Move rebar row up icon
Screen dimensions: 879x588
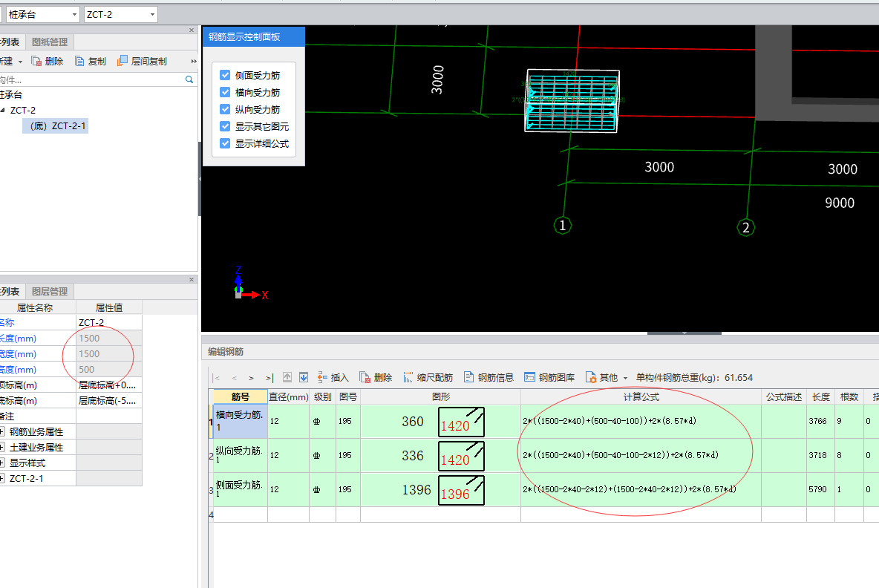click(x=287, y=377)
